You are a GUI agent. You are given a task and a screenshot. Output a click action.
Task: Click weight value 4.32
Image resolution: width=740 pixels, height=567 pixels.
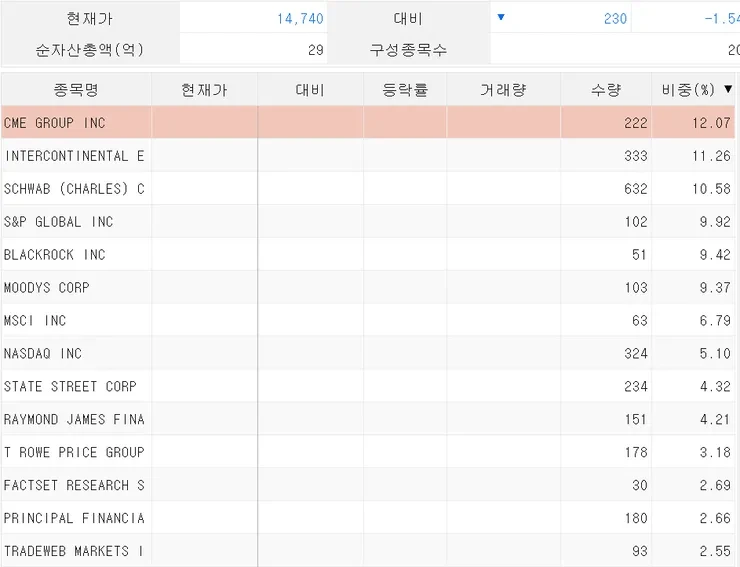click(715, 387)
